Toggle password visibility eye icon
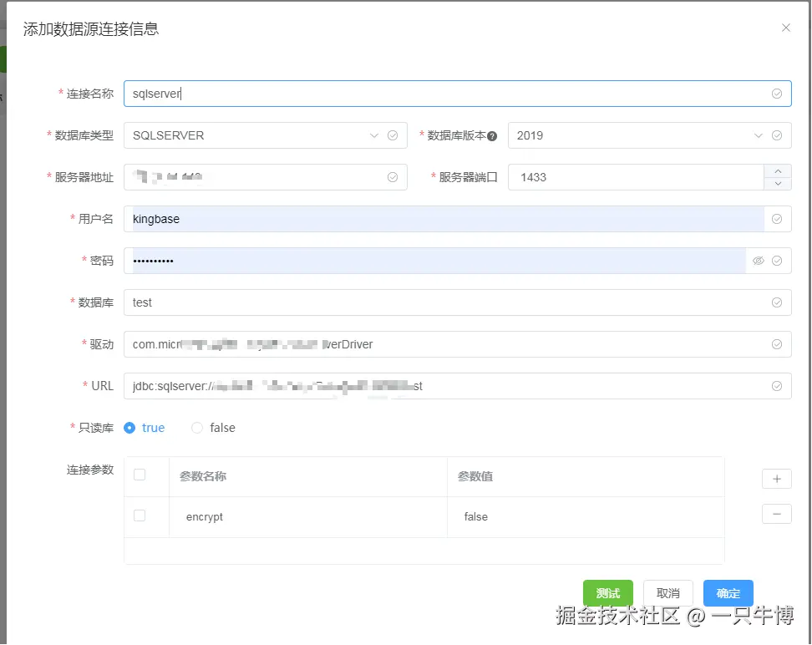This screenshot has width=812, height=645. click(x=759, y=261)
